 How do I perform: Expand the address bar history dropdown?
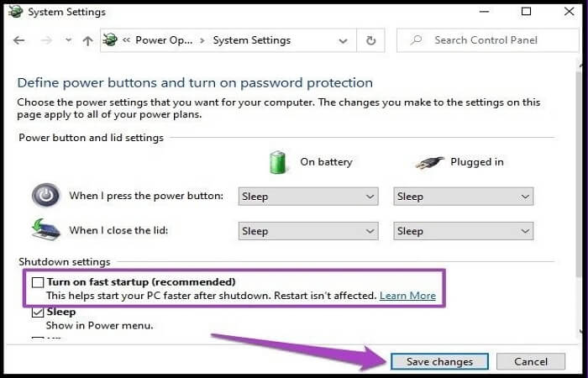pos(342,40)
